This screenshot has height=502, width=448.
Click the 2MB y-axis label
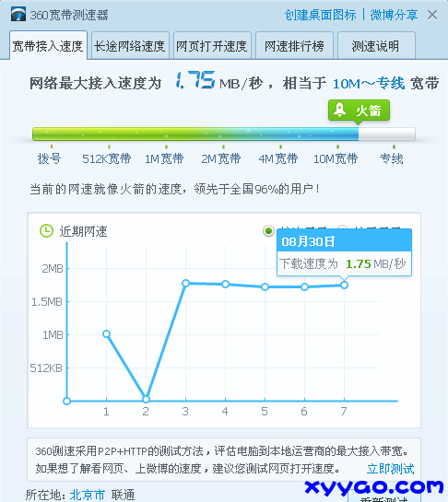(53, 269)
